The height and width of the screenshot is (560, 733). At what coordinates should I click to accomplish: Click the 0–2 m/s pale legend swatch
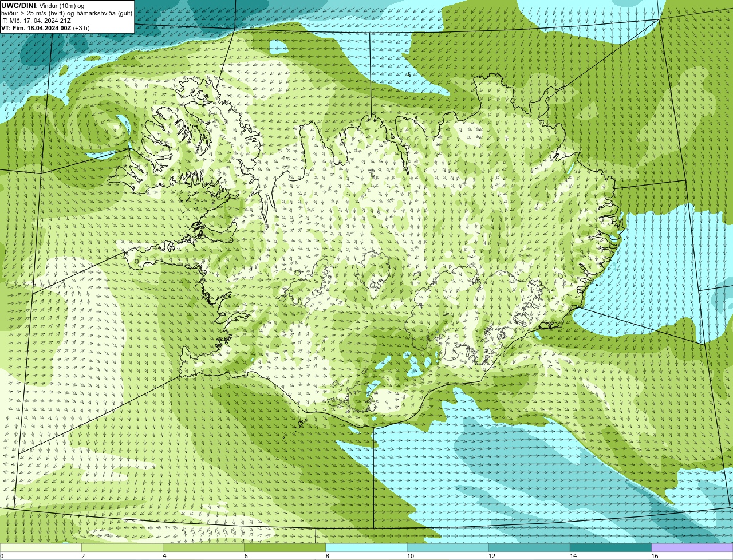(x=41, y=548)
